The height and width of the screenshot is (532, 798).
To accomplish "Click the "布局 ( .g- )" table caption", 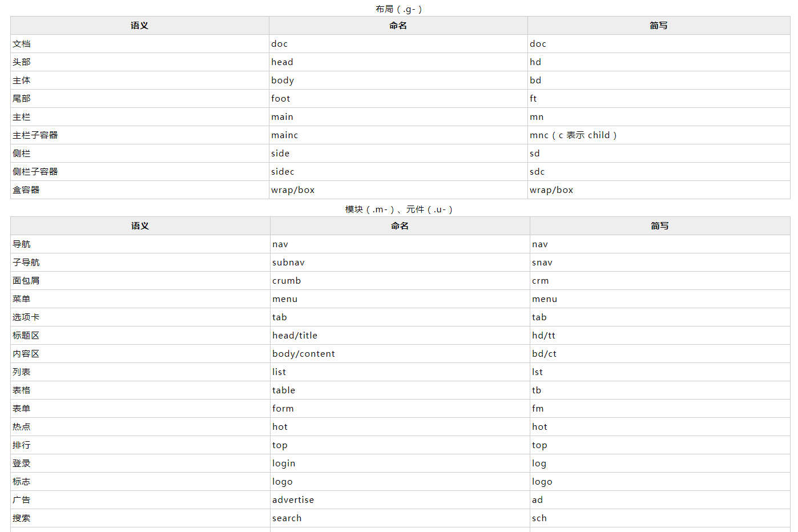I will (x=399, y=9).
